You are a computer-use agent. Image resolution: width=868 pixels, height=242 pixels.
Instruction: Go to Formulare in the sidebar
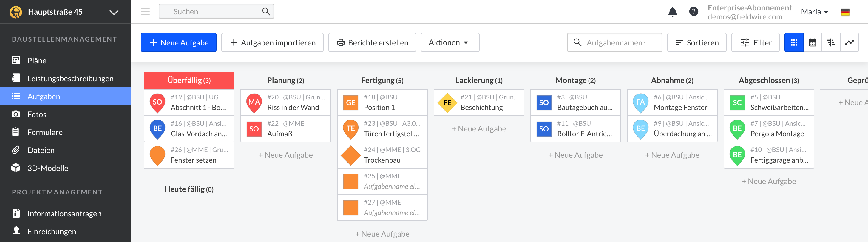(45, 132)
